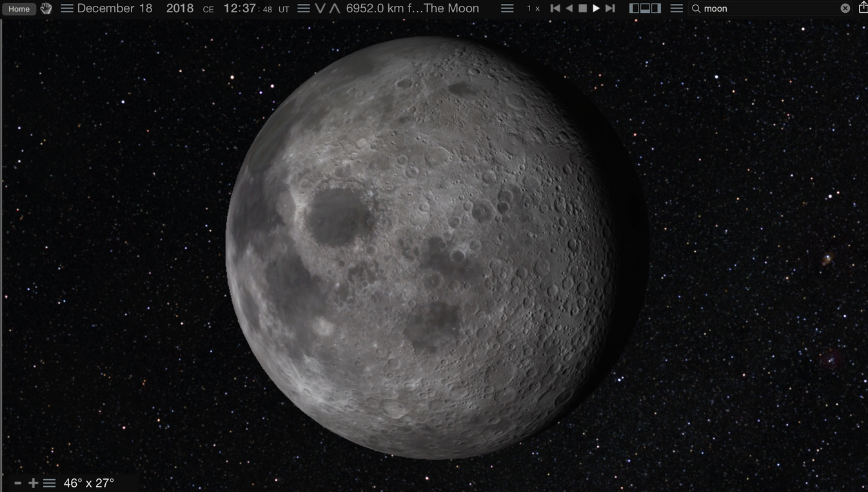Screen dimensions: 868x492
Task: Open the search magnifier icon
Action: tap(695, 8)
